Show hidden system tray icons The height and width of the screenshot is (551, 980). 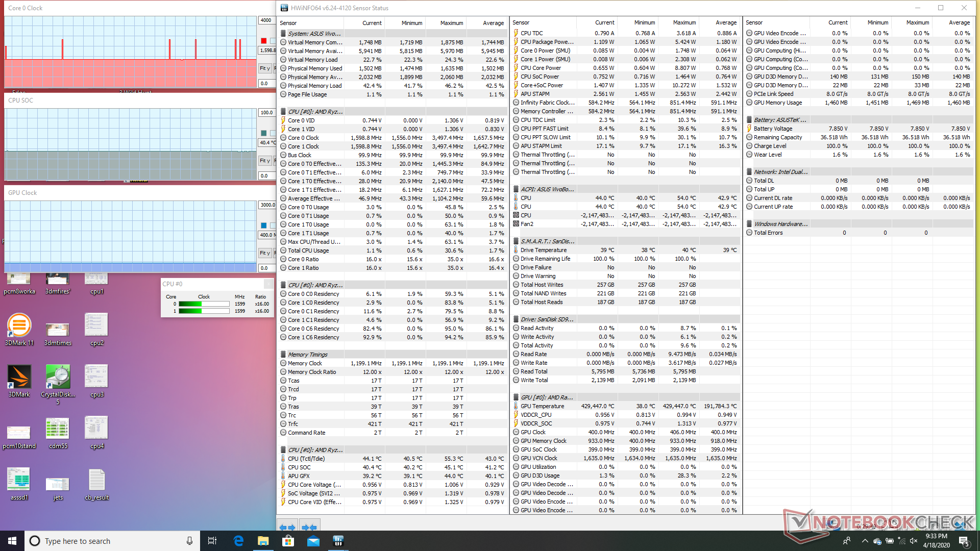point(865,541)
